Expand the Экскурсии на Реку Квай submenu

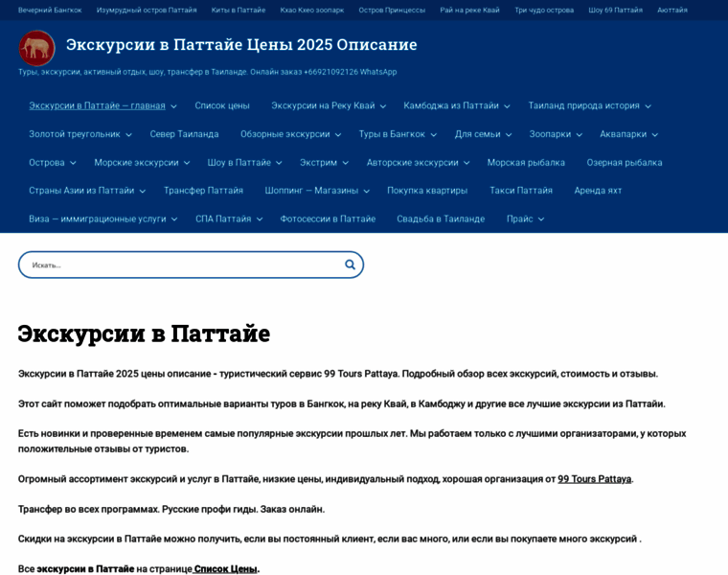[x=382, y=106]
